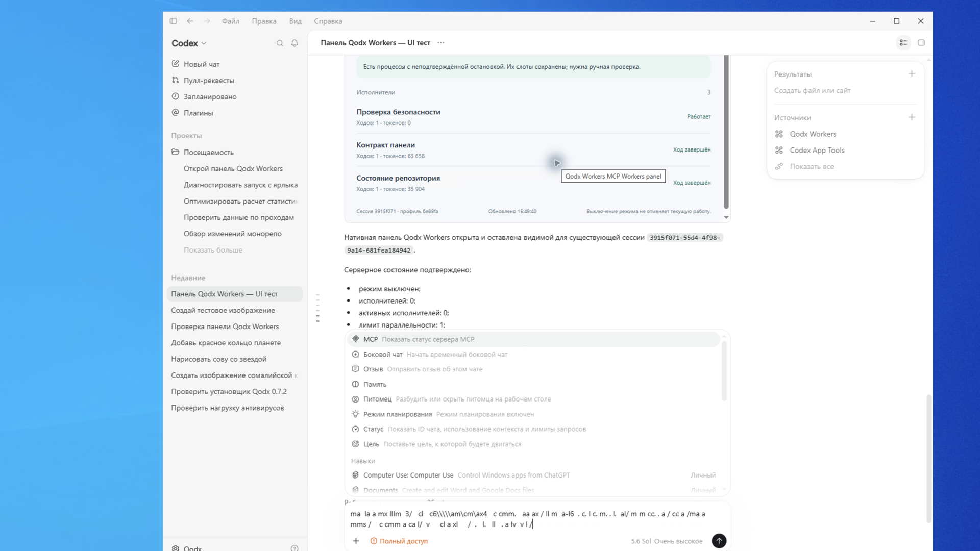Select Режим планирования command
Viewport: 980px width, 551px height.
click(x=534, y=414)
